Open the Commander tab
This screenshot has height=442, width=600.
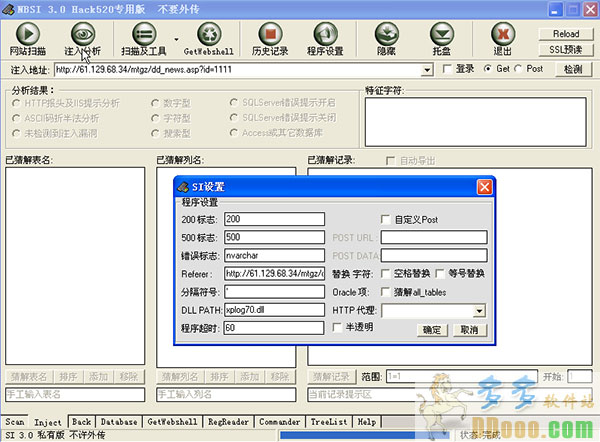pyautogui.click(x=280, y=422)
